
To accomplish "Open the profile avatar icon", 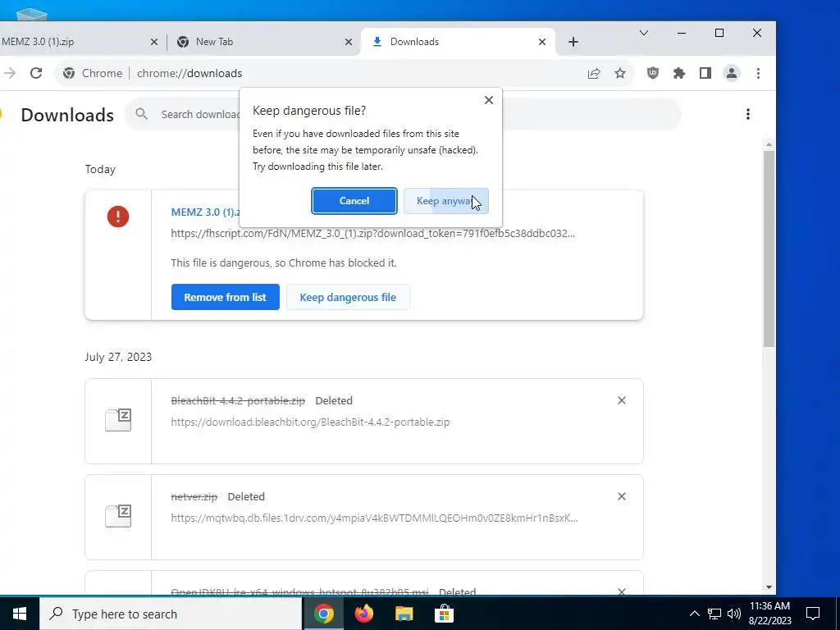I will (x=731, y=73).
